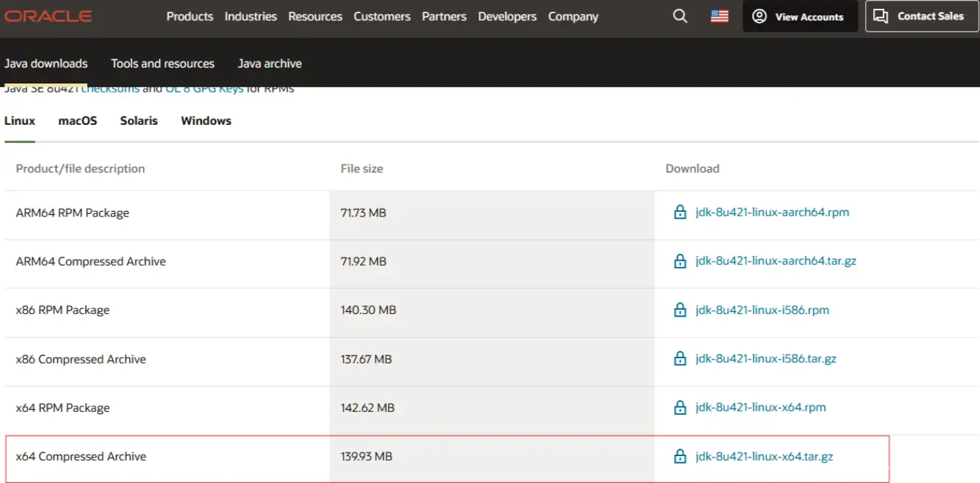
Task: Open the Java archive section
Action: point(269,63)
